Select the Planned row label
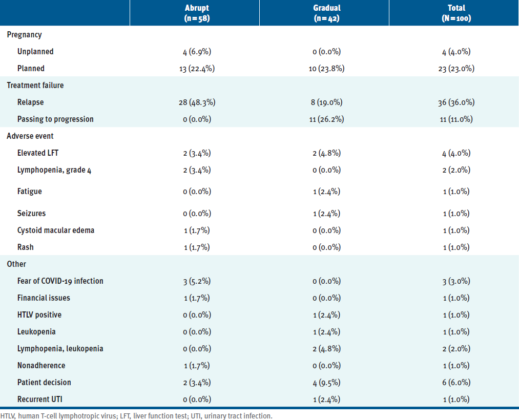519x420 pixels. coord(31,69)
